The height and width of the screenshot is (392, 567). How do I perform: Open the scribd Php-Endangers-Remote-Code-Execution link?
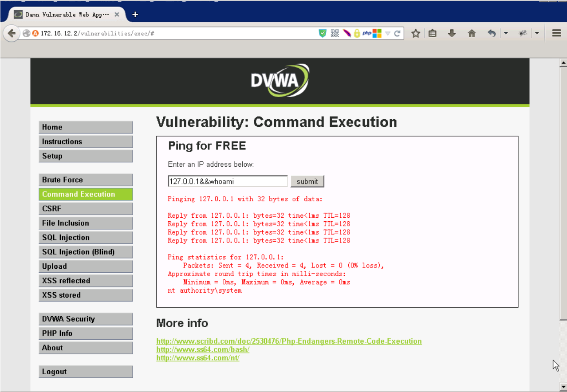[x=289, y=341]
